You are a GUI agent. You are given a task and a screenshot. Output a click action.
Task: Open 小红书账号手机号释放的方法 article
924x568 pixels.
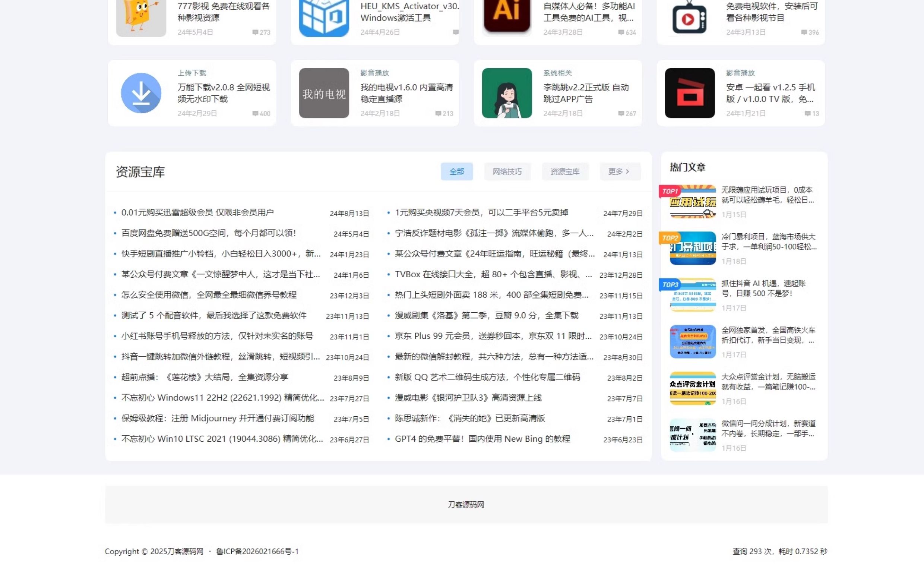[217, 336]
